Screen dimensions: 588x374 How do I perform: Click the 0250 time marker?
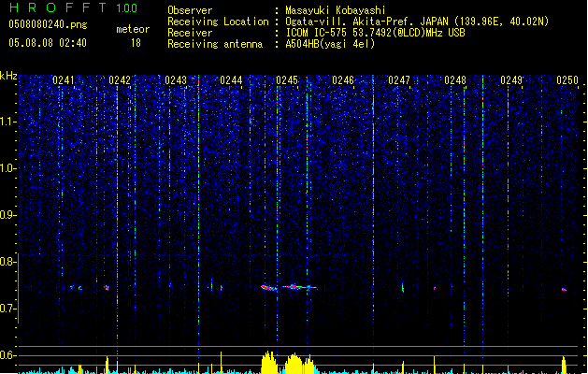click(567, 80)
